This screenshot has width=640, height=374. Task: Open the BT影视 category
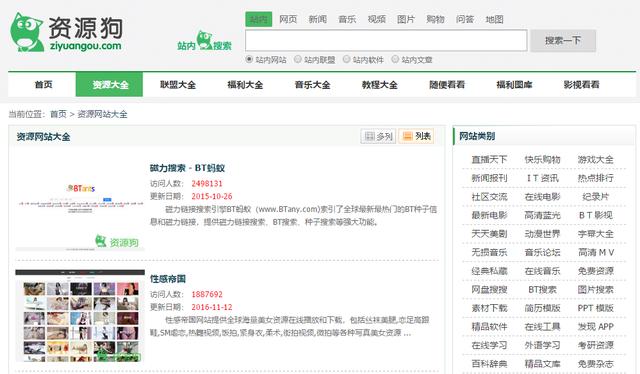click(x=596, y=215)
